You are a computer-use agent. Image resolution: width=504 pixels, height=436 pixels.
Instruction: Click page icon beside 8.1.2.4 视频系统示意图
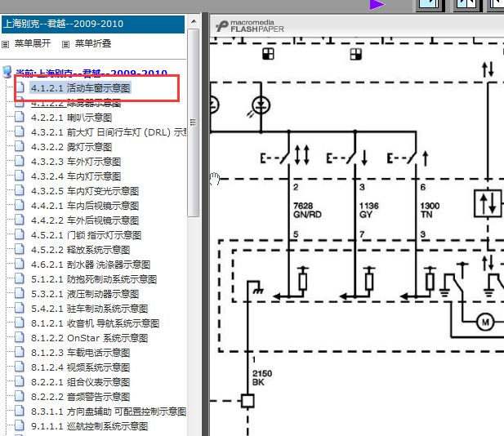coord(20,367)
